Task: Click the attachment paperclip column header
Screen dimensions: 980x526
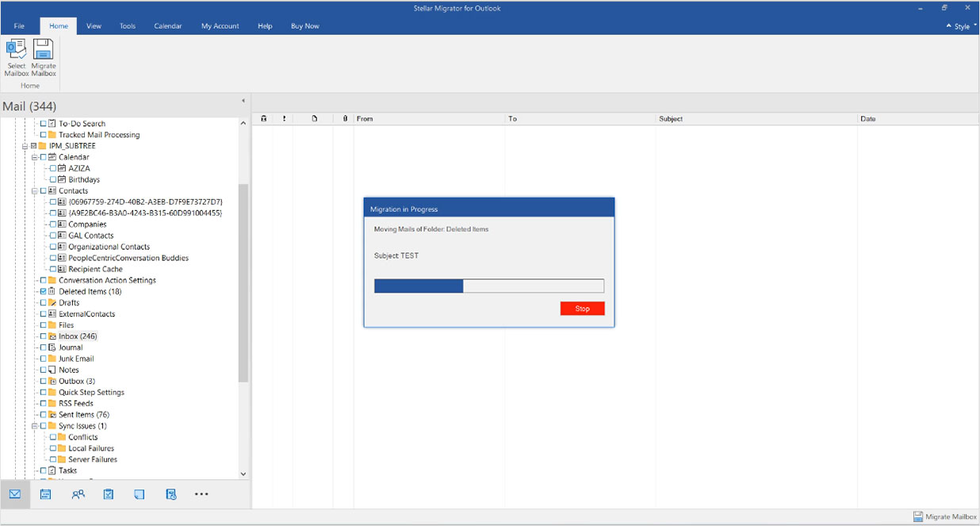Action: (x=344, y=119)
